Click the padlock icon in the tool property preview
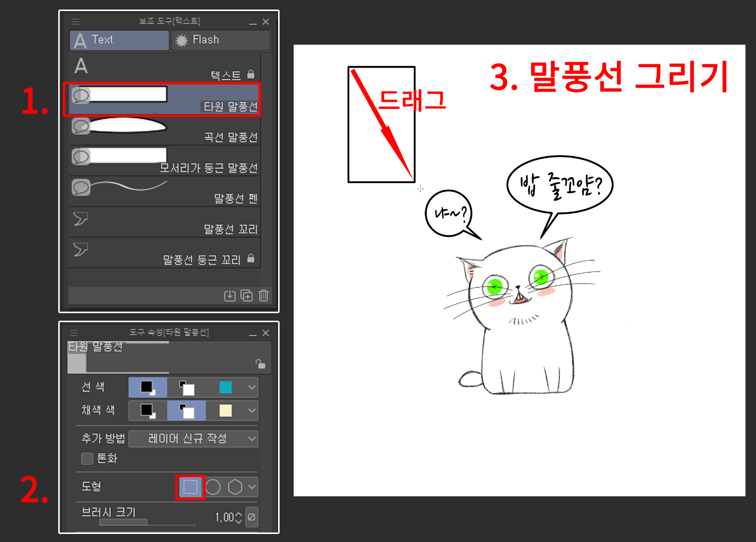756x542 pixels. pyautogui.click(x=260, y=363)
